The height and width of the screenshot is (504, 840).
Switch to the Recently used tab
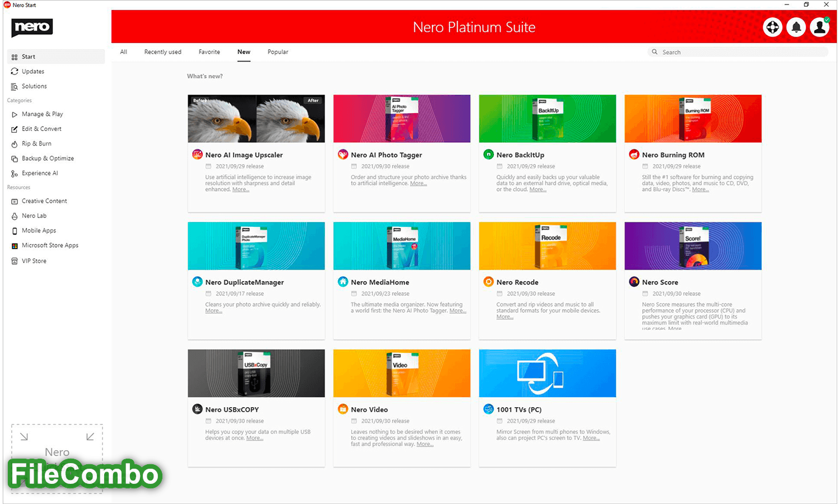click(163, 52)
